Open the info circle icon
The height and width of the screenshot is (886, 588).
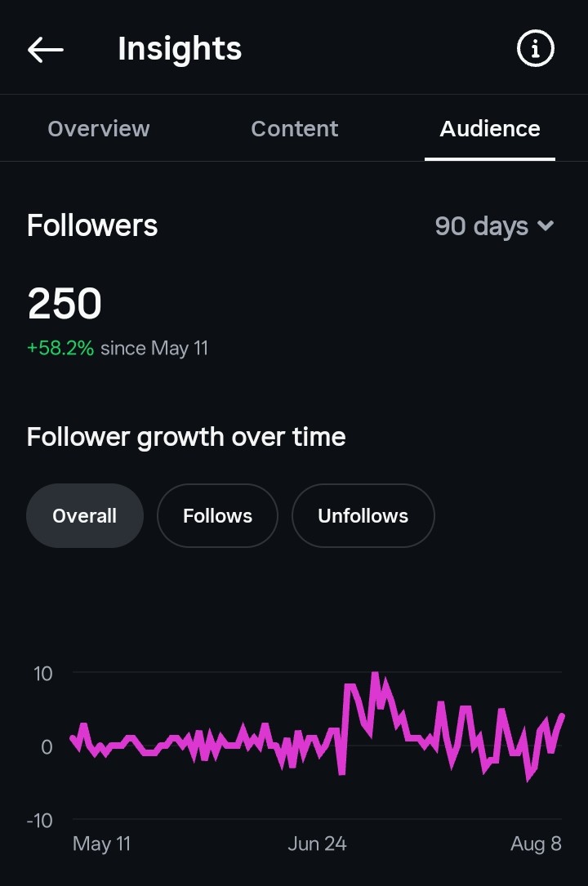[x=536, y=49]
